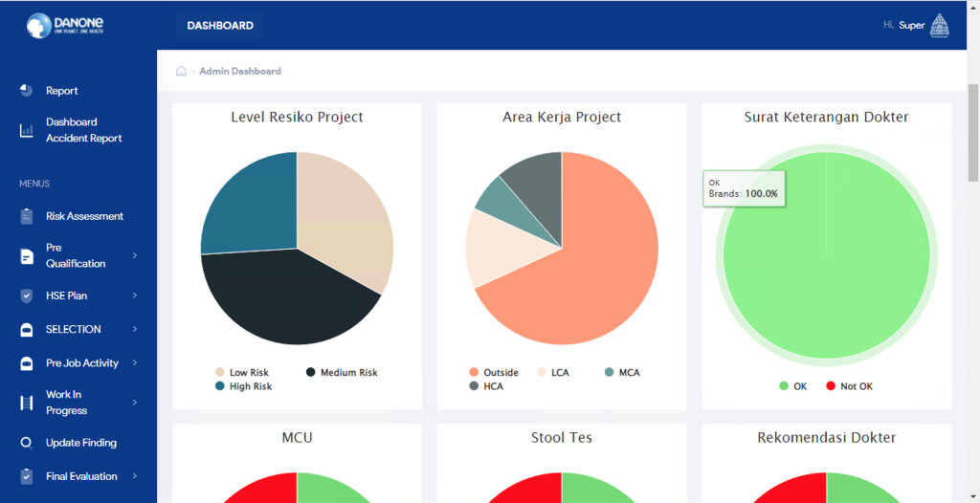This screenshot has height=503, width=980.
Task: Toggle Not OK legend entry
Action: tap(850, 386)
